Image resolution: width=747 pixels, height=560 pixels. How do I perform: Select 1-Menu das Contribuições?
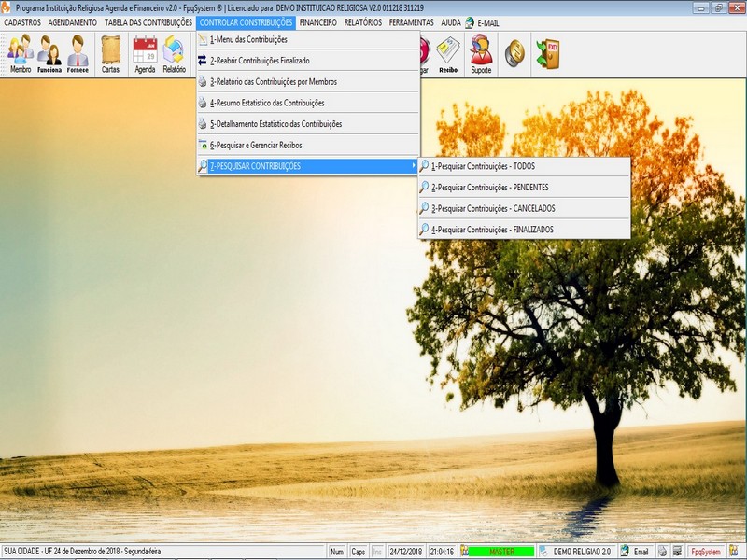(308, 39)
